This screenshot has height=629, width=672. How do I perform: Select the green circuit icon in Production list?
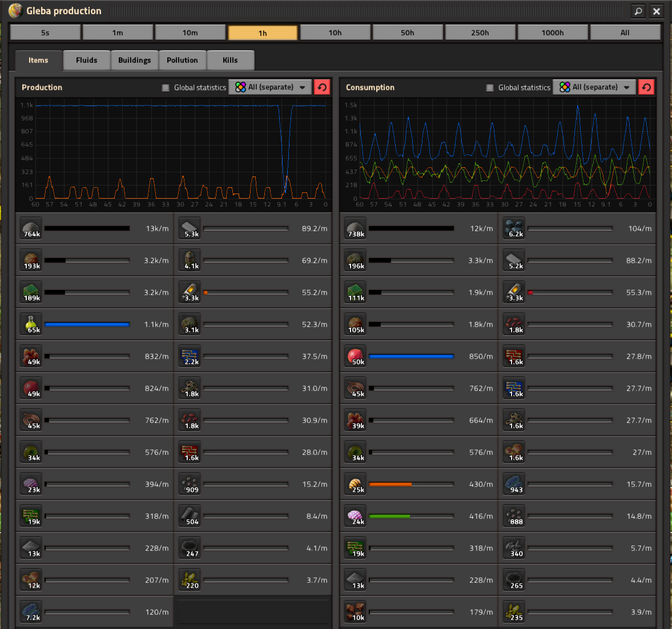(31, 516)
